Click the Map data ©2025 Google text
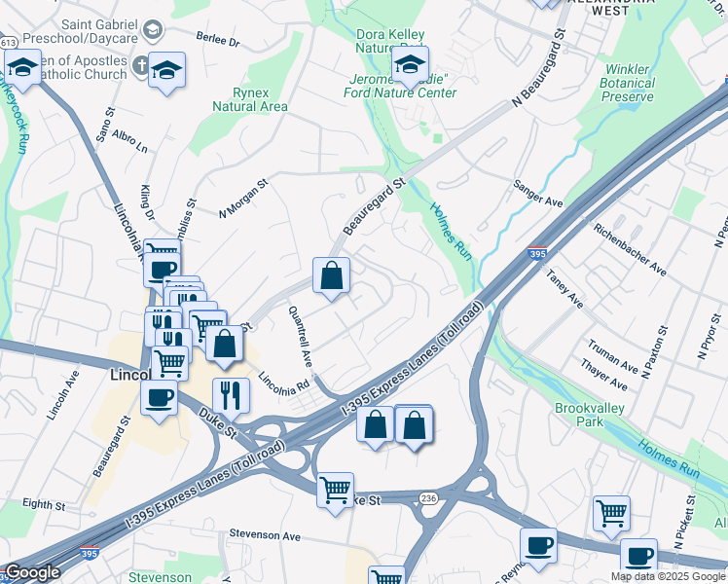 point(669,577)
